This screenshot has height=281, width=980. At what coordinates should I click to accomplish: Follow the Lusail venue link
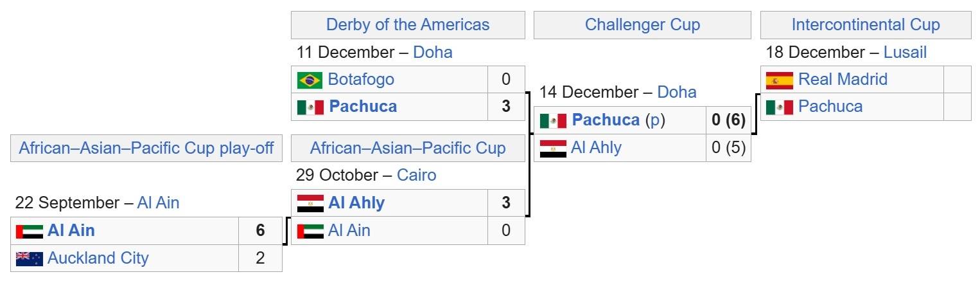pyautogui.click(x=905, y=52)
